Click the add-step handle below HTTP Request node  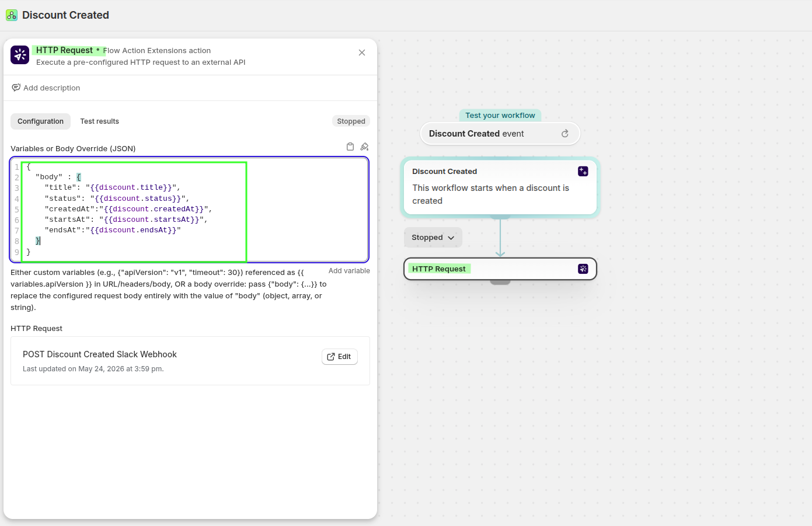[500, 283]
